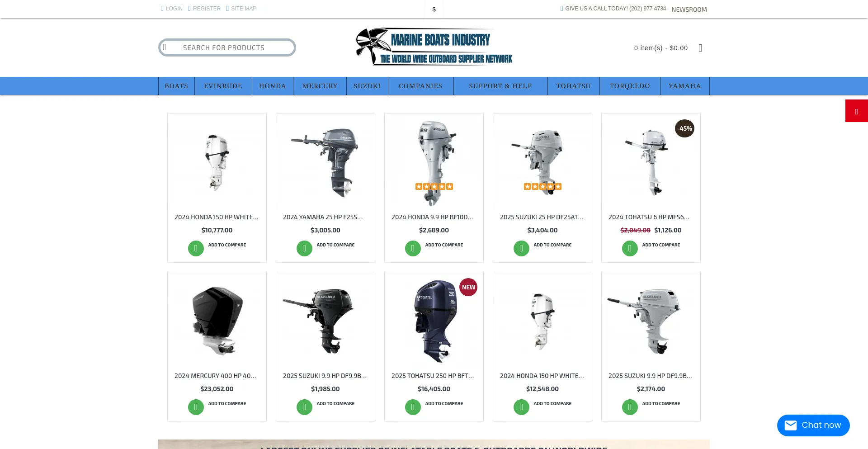
Task: Click the Register link
Action: (x=207, y=9)
